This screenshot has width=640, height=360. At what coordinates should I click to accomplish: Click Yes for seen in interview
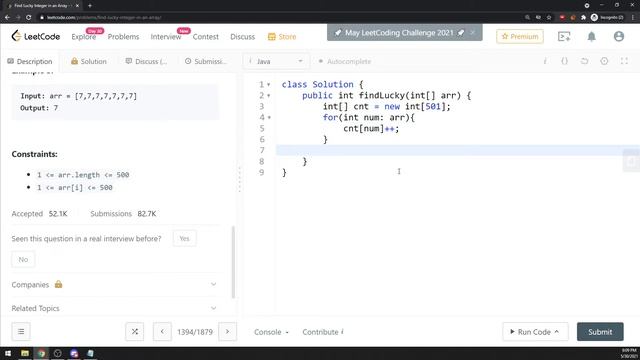coord(184,238)
